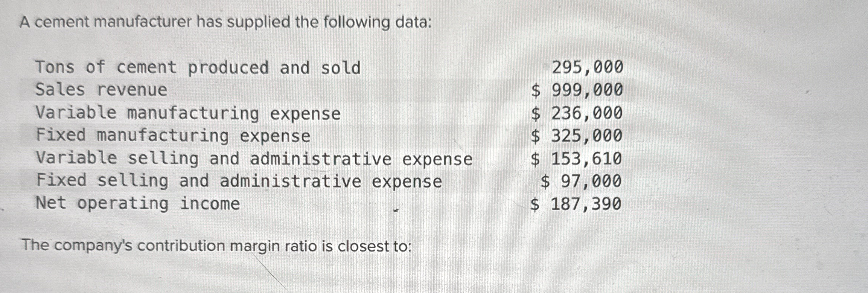Click 'Variable manufacturing expense' row label
The height and width of the screenshot is (293, 868).
point(188,113)
